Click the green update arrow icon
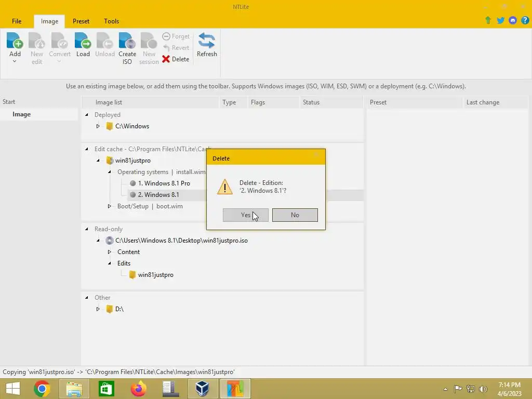 [x=488, y=20]
